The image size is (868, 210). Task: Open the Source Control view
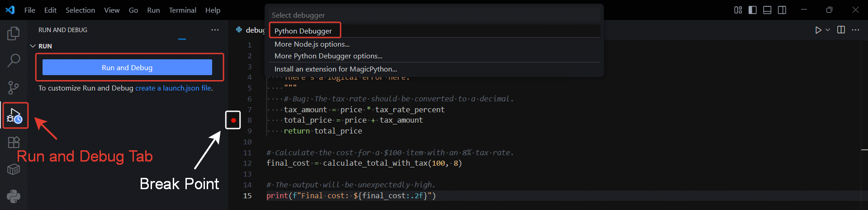coord(14,87)
